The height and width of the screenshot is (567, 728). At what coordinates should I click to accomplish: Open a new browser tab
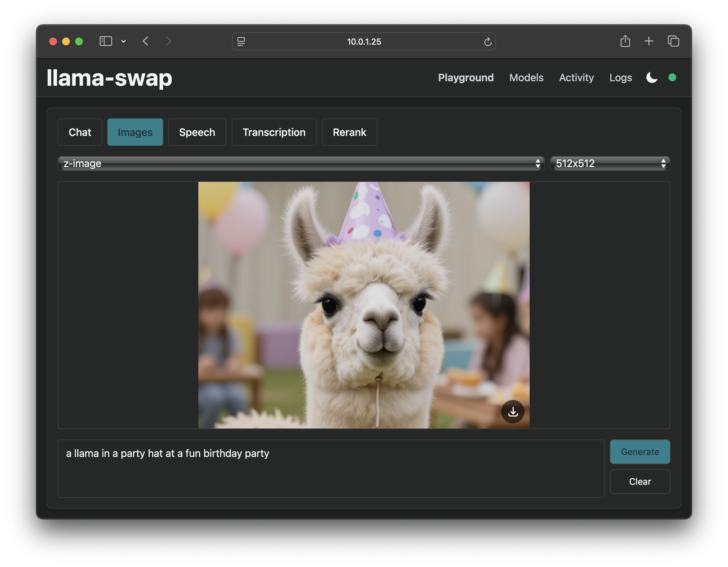649,41
